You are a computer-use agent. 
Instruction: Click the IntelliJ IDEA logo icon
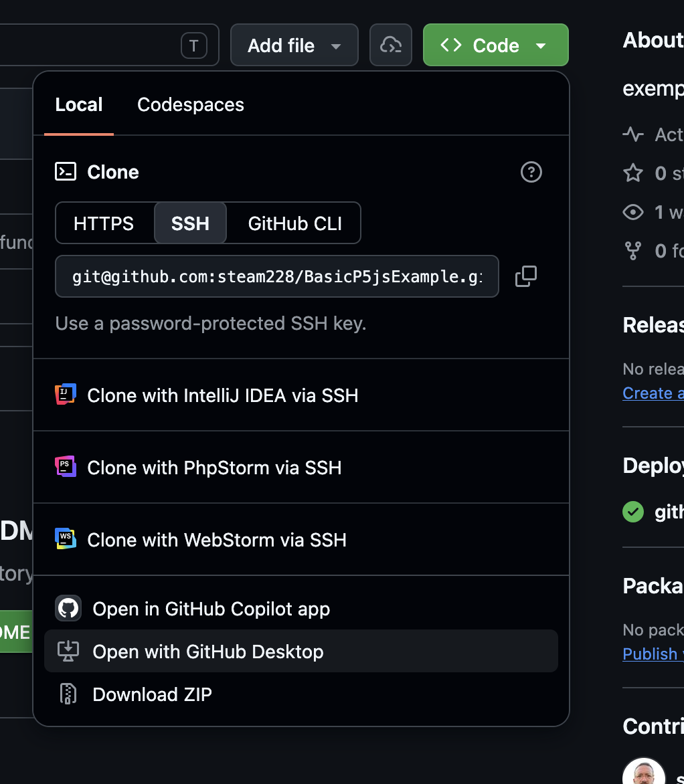(x=66, y=395)
